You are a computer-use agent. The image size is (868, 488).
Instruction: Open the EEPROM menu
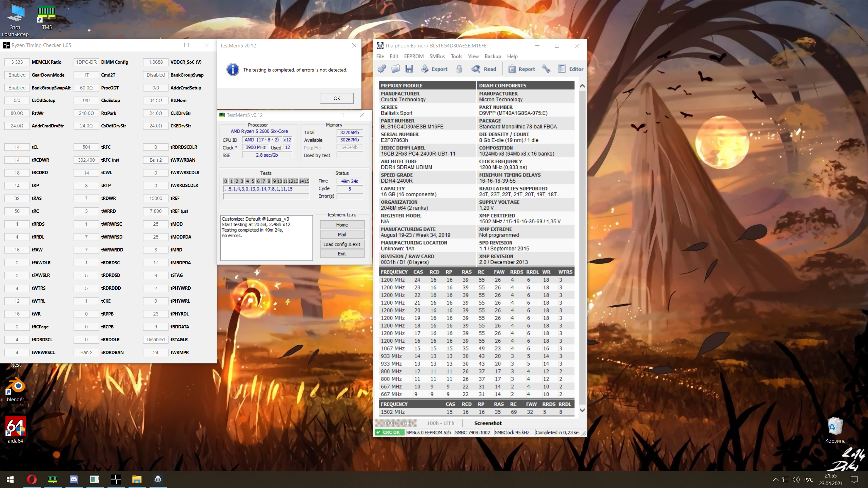[414, 56]
